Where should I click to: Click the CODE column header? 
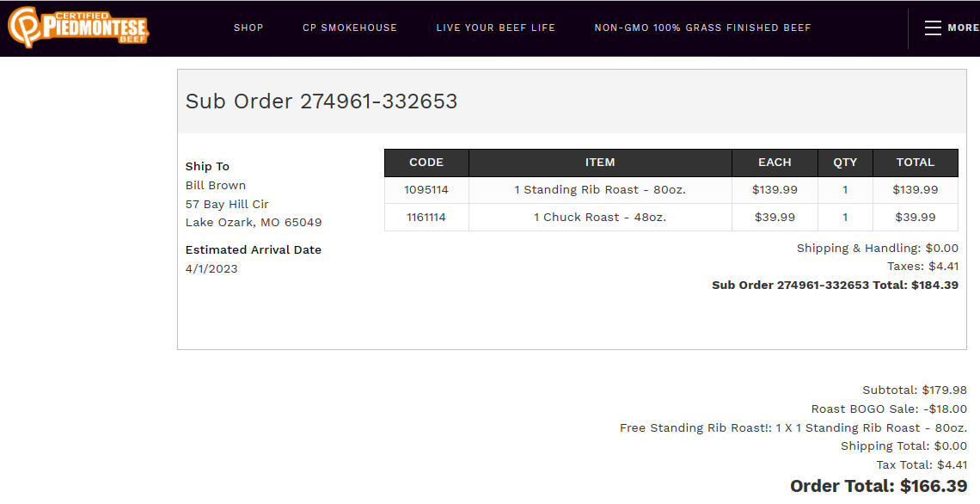click(426, 163)
